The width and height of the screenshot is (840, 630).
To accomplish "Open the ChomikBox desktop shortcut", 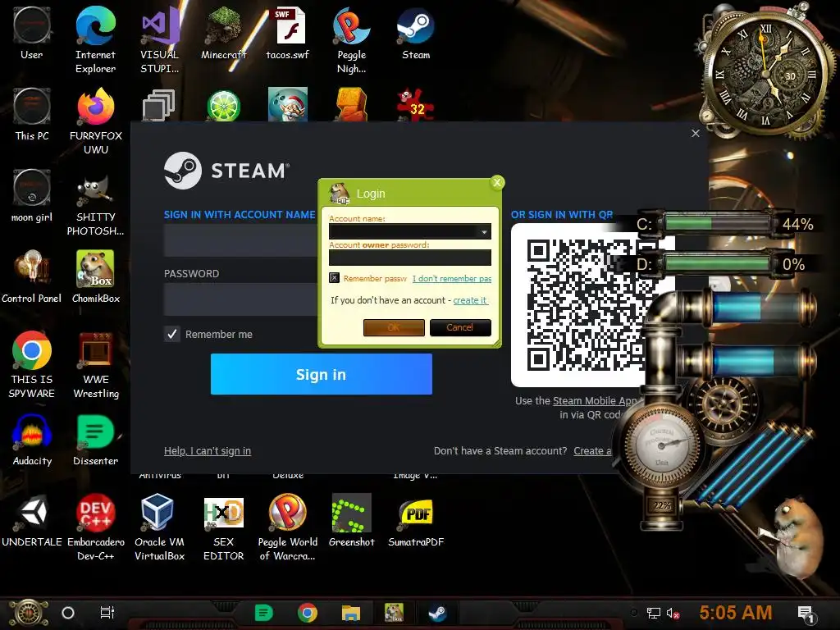I will [x=95, y=277].
